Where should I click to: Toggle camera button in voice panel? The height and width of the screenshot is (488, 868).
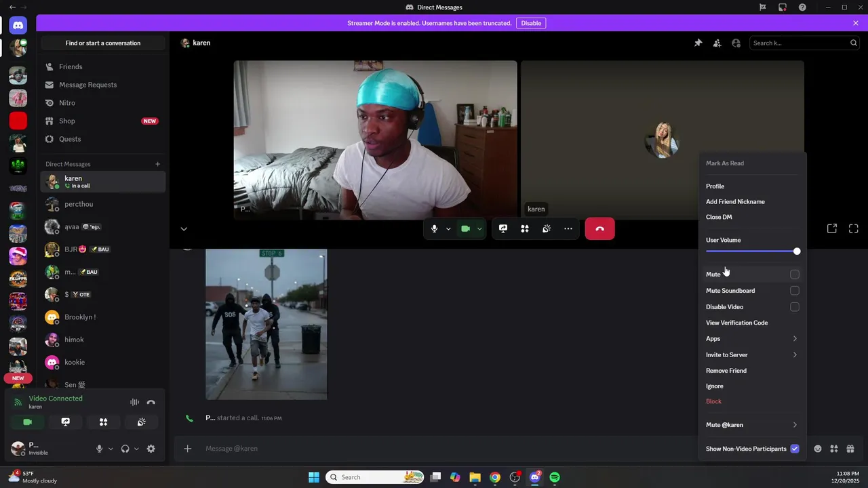coord(27,422)
